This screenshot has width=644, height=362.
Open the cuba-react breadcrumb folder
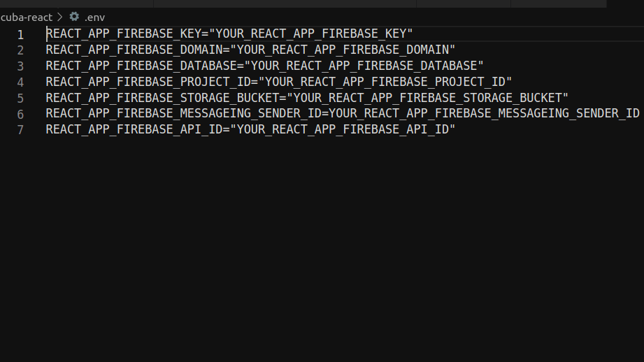tap(27, 17)
